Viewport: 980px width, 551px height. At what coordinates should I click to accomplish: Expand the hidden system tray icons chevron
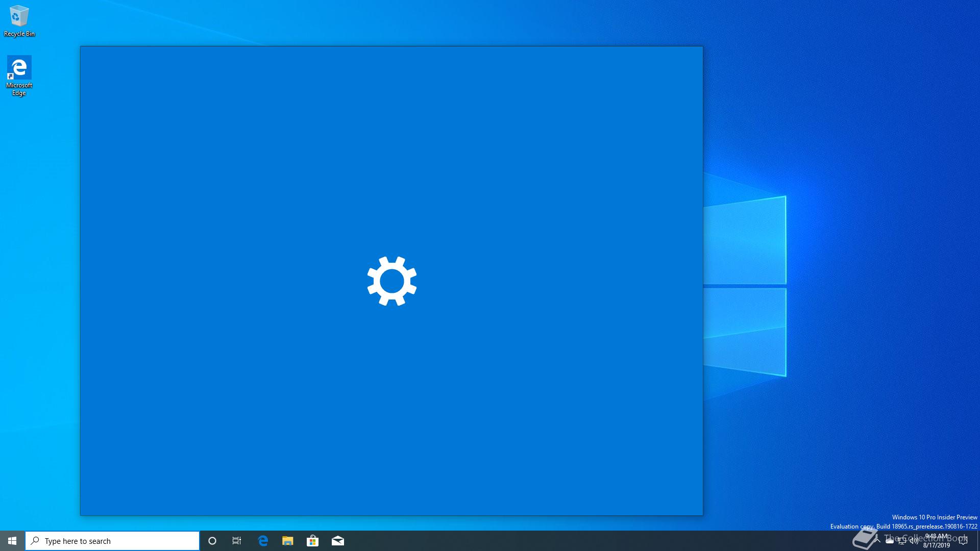pyautogui.click(x=877, y=541)
